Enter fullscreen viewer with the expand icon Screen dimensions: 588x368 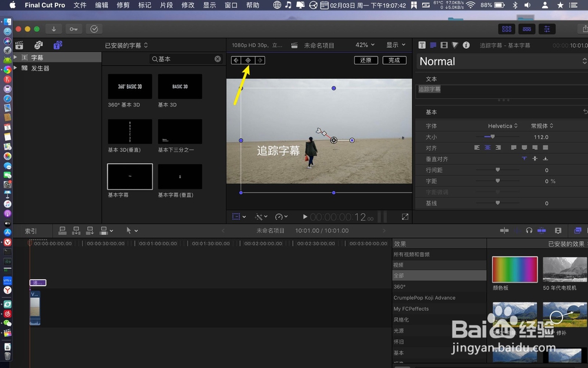(x=405, y=217)
